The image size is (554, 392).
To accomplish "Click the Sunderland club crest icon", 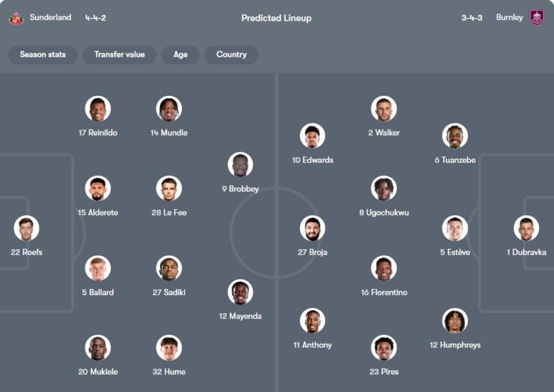I will tap(16, 18).
